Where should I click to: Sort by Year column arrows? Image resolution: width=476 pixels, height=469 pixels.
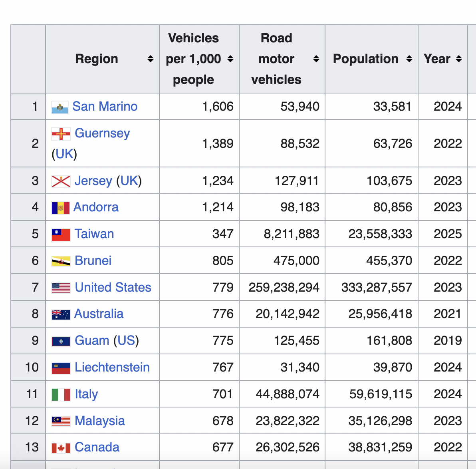pos(459,59)
